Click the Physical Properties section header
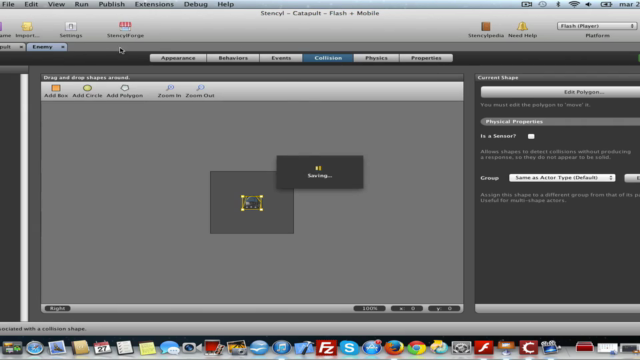The width and height of the screenshot is (640, 360). coord(560,122)
